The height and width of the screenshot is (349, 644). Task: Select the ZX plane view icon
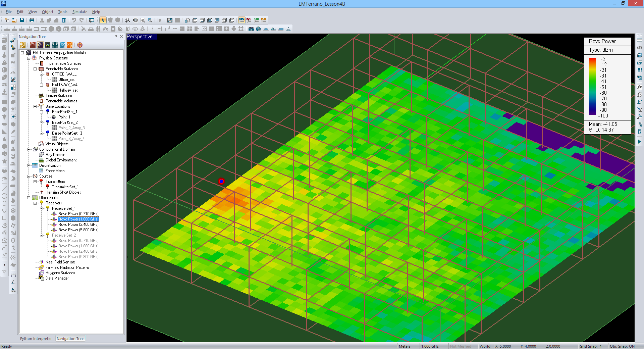click(x=256, y=20)
